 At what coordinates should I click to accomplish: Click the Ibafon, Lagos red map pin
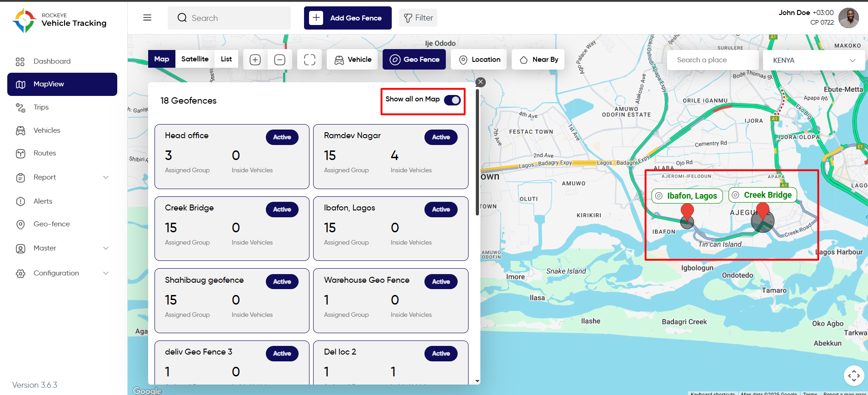point(687,211)
